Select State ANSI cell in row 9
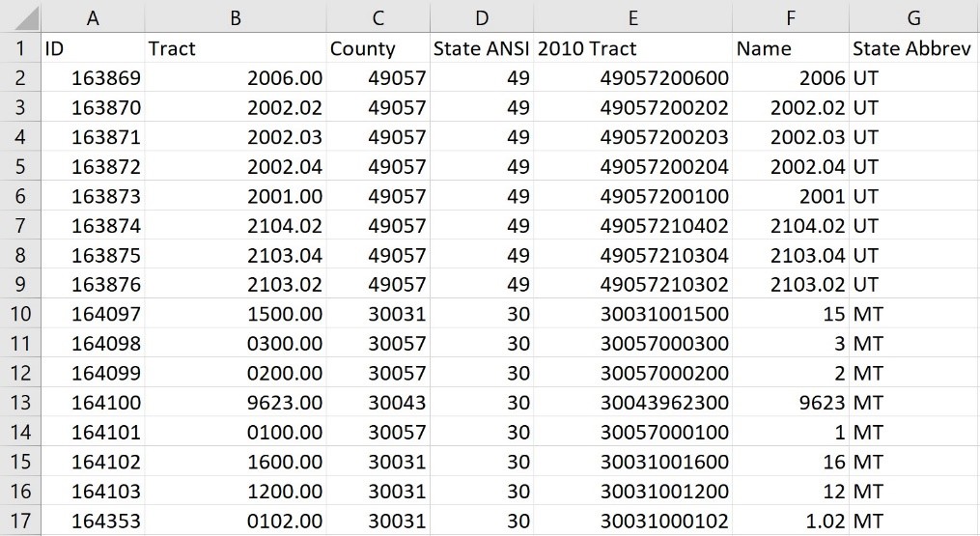The height and width of the screenshot is (536, 980). click(x=481, y=285)
